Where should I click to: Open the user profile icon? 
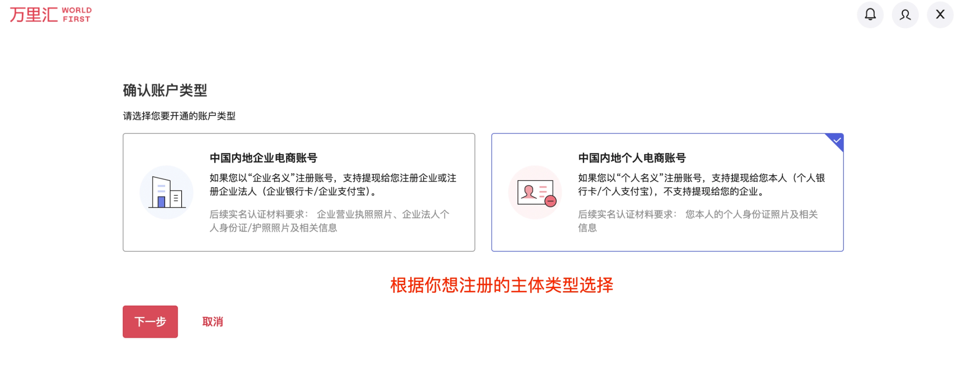[905, 15]
